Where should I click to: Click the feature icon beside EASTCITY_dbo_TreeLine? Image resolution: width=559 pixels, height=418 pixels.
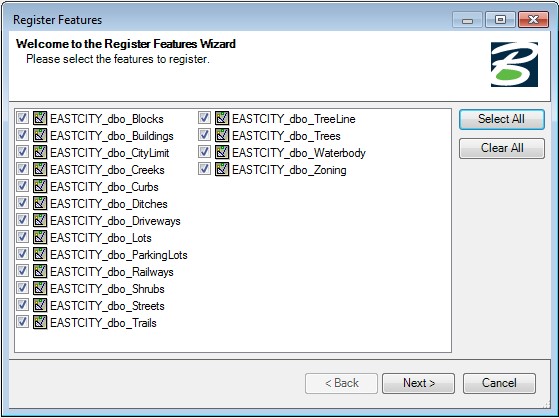222,118
